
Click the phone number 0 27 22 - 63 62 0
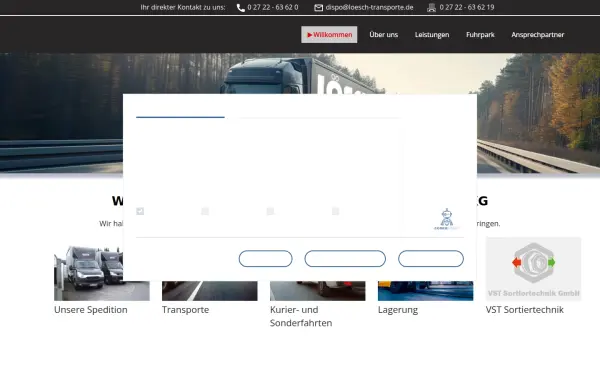point(272,7)
